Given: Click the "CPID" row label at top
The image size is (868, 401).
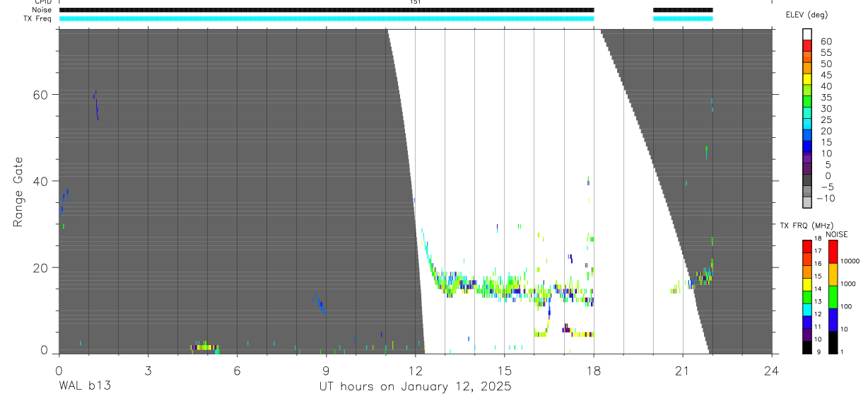Looking at the screenshot, I should tap(42, 2).
